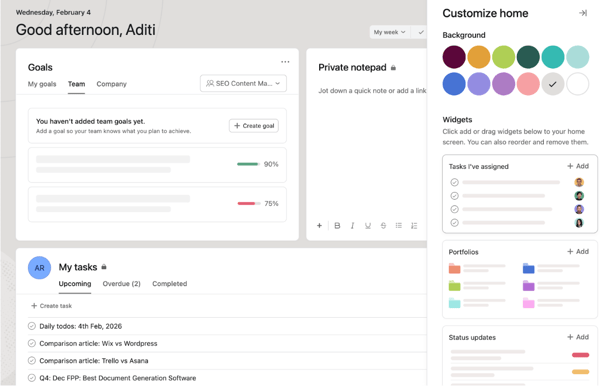
Task: Click the Create goal button
Action: click(254, 125)
